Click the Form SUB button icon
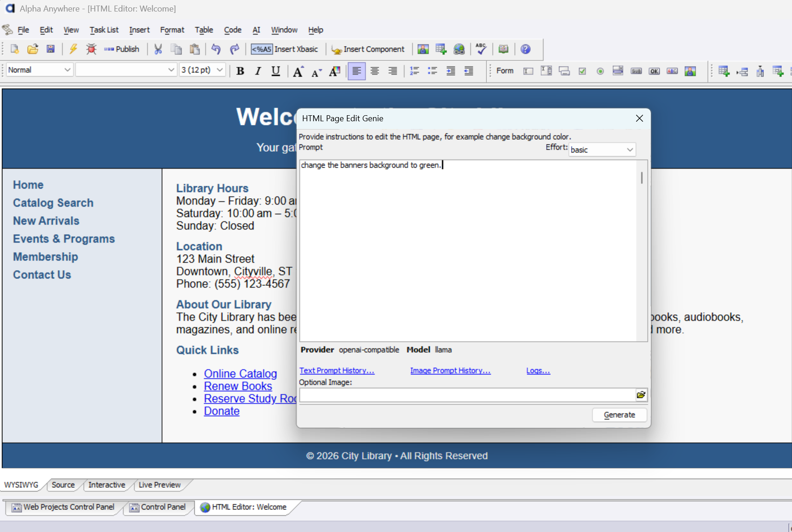The height and width of the screenshot is (532, 792). [x=636, y=71]
